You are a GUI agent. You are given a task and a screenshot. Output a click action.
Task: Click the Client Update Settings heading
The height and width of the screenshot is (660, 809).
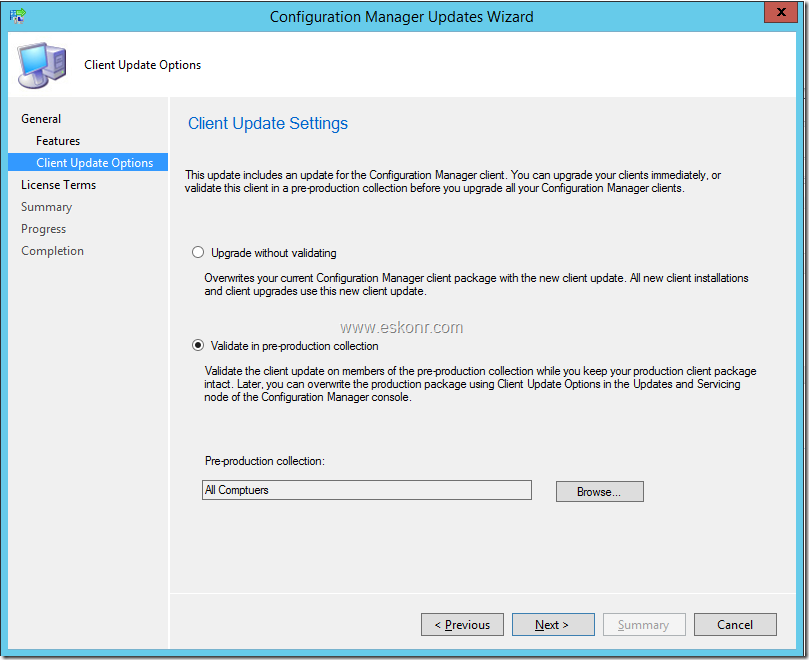[x=268, y=123]
